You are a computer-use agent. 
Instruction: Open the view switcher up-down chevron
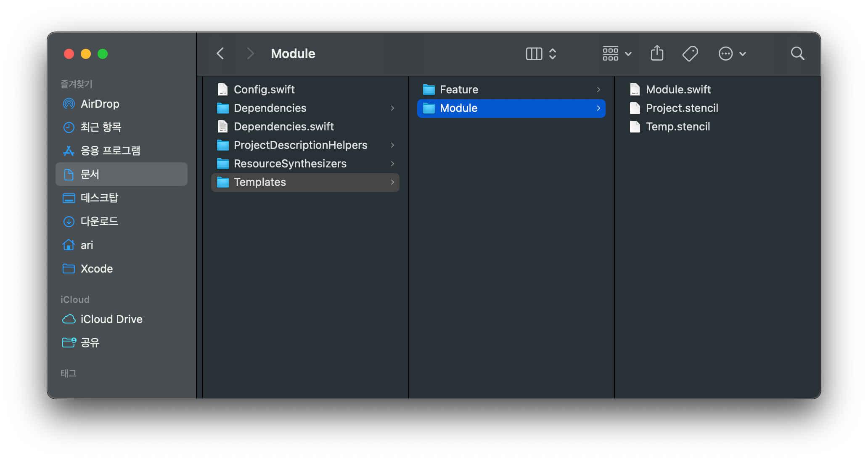[553, 54]
